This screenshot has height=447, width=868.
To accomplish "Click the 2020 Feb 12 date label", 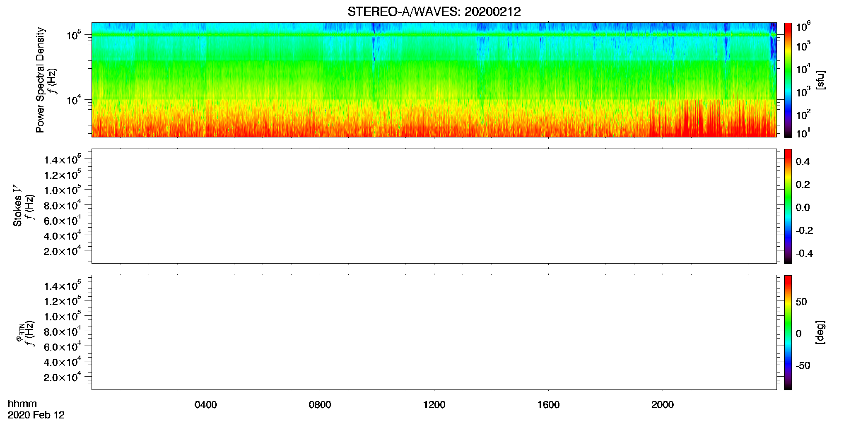I will pyautogui.click(x=36, y=415).
